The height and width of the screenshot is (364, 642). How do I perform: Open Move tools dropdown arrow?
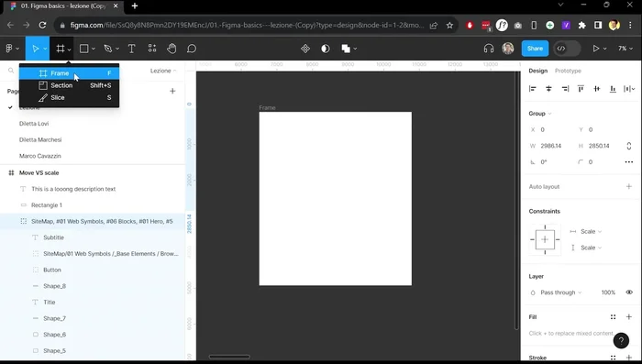click(45, 49)
